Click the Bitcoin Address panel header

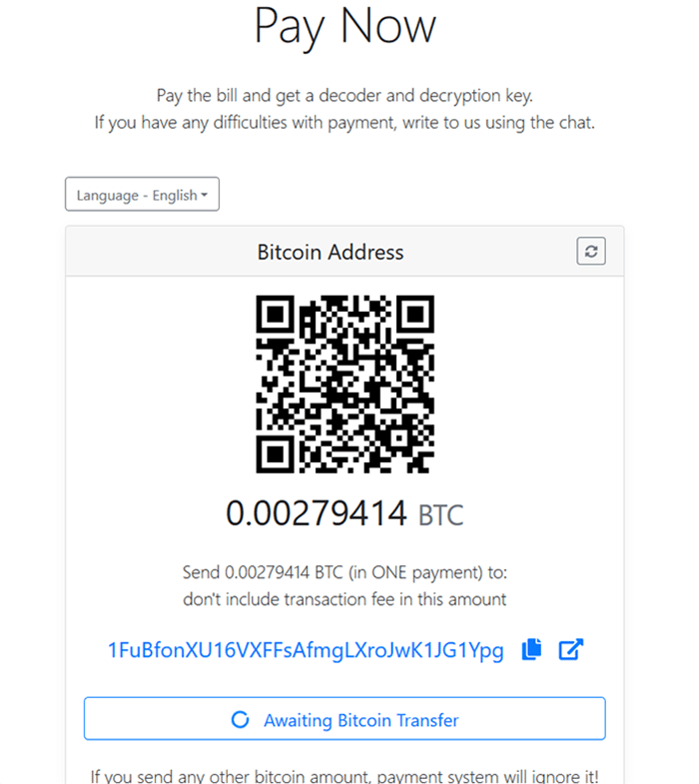pyautogui.click(x=345, y=251)
